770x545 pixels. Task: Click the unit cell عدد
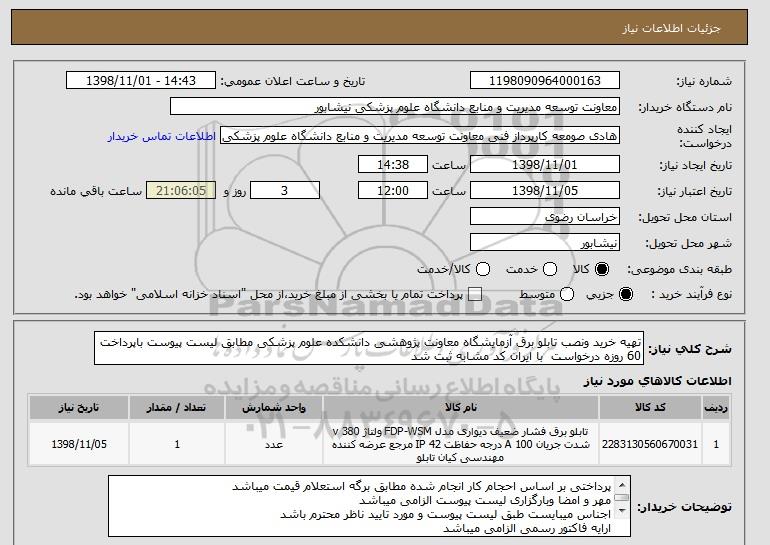point(274,444)
